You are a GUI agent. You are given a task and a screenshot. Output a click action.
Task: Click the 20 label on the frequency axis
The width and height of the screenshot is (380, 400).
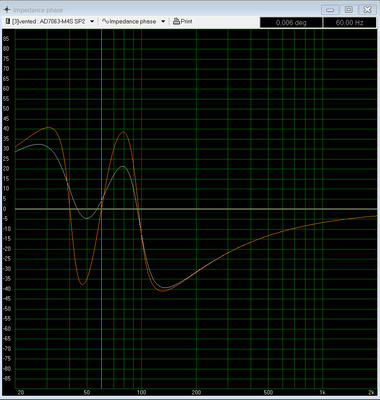pos(21,393)
